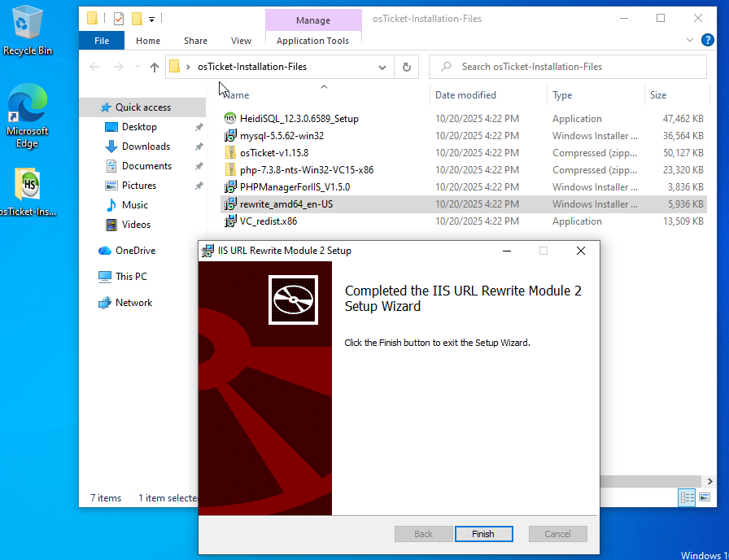Screen dimensions: 729x560
Task: Click the php-7.3.8 zip folder icon
Action: pos(230,170)
